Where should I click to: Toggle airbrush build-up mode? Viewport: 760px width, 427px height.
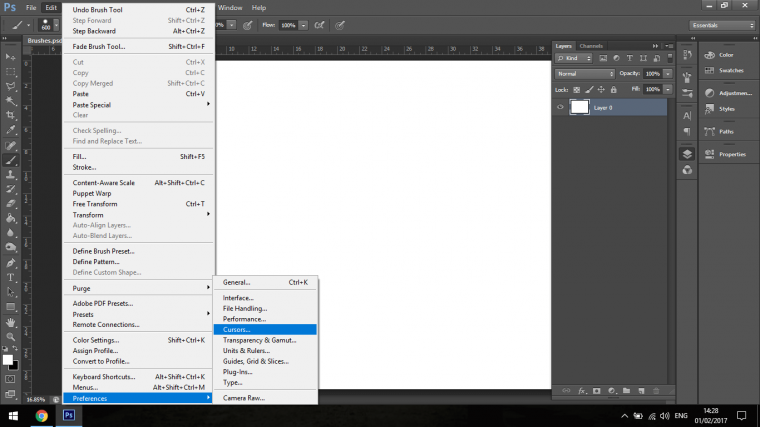tap(319, 25)
